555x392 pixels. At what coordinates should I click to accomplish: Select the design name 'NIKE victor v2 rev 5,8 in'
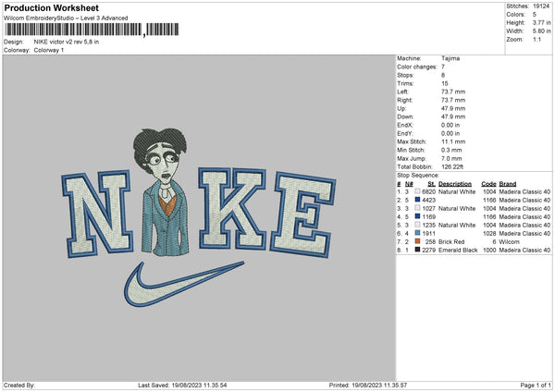(x=67, y=42)
